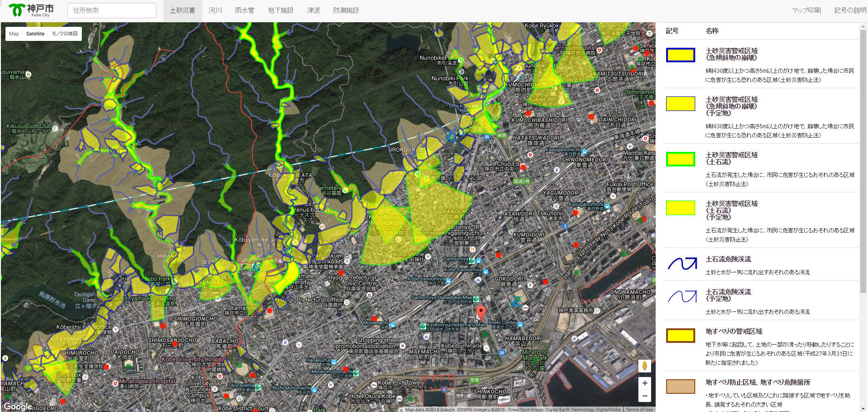Zoom in on the map
This screenshot has width=868, height=412.
click(644, 383)
